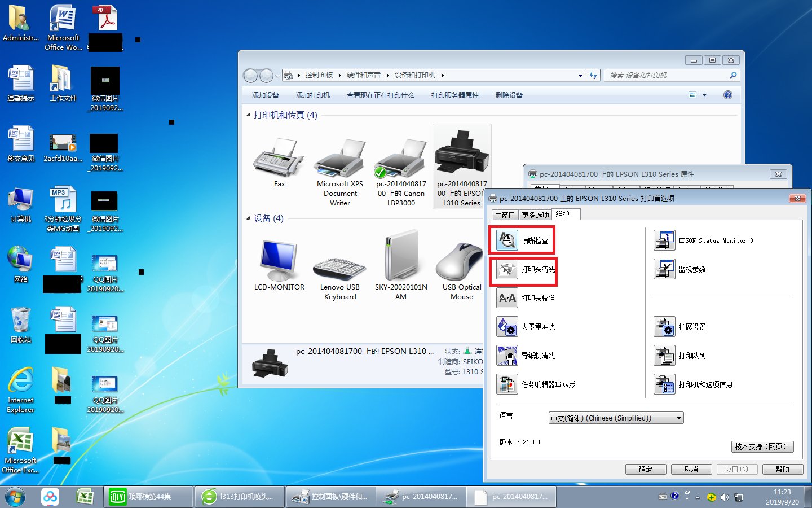812x508 pixels.
Task: Open EPSON Status Monitor 3
Action: [x=664, y=240]
